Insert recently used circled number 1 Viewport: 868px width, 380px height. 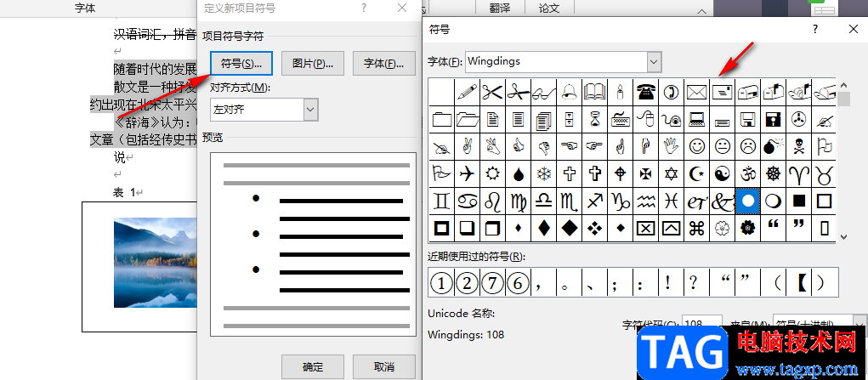[440, 281]
